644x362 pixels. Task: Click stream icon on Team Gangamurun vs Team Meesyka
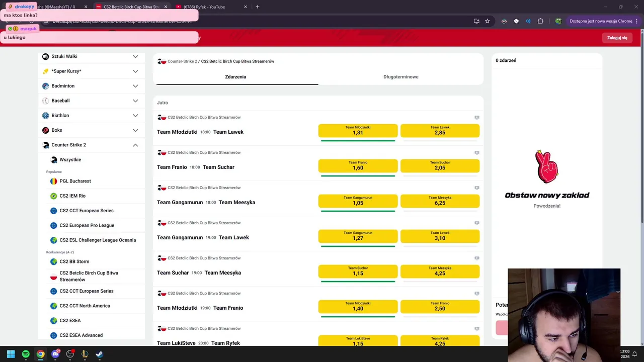pyautogui.click(x=477, y=188)
